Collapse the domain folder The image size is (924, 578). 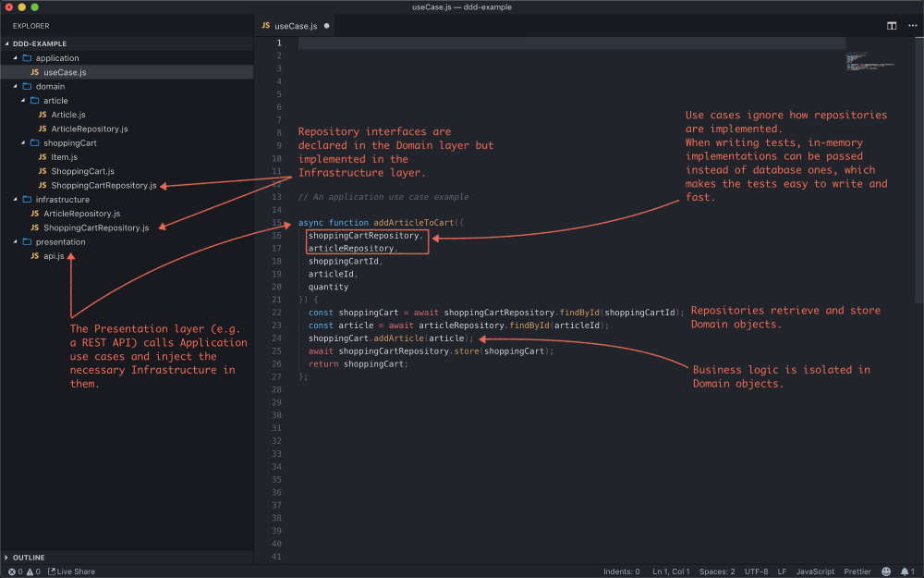(x=16, y=86)
